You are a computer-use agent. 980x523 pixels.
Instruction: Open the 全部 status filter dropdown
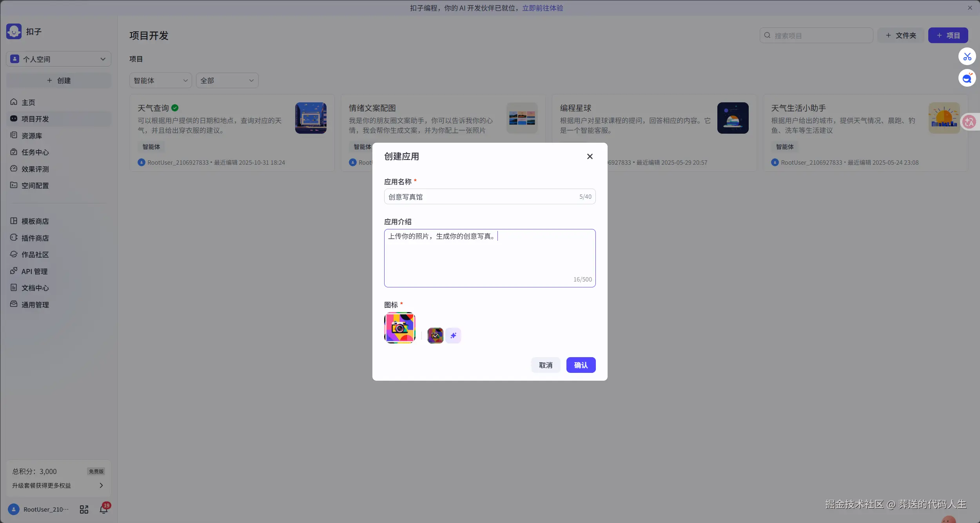coord(227,80)
